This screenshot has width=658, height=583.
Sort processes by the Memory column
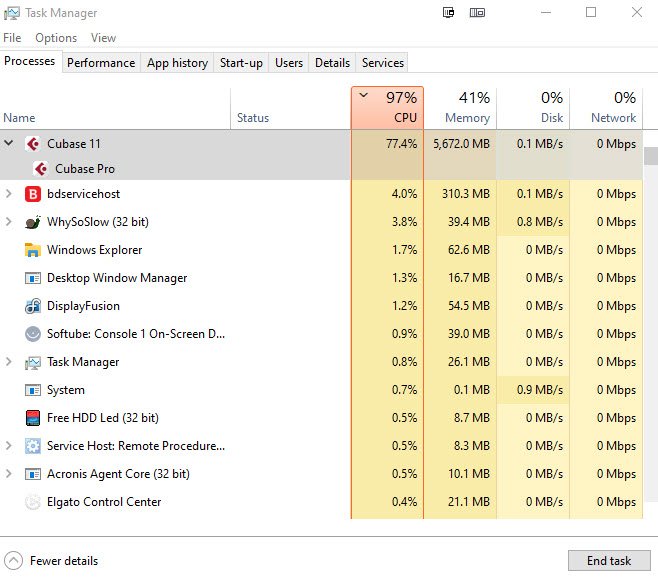[x=460, y=108]
